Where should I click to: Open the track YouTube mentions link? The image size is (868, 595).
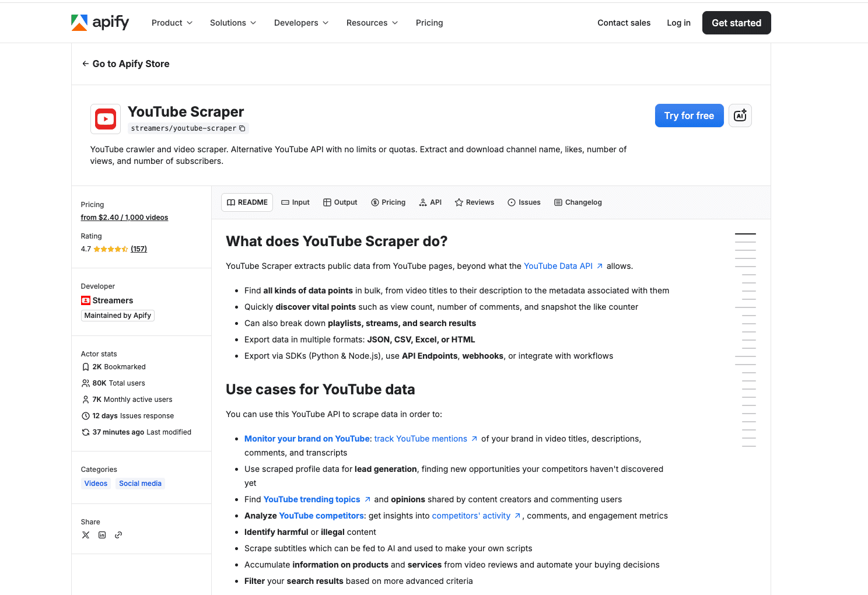pos(421,439)
